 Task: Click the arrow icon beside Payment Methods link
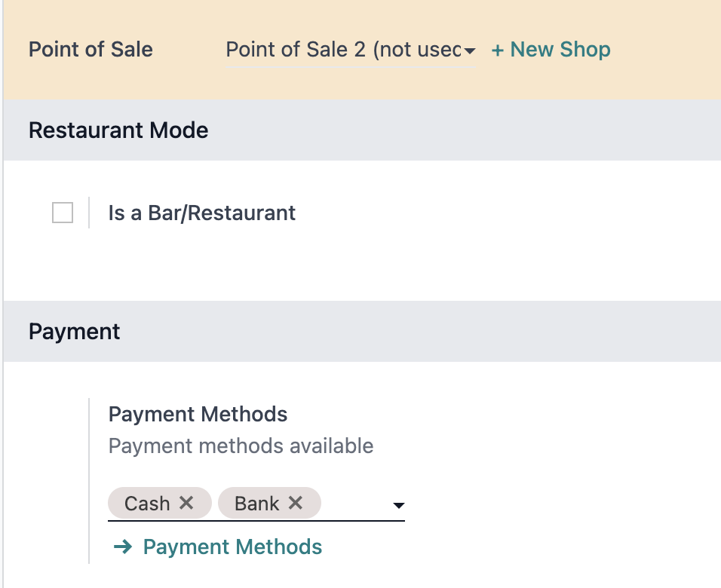click(x=123, y=547)
